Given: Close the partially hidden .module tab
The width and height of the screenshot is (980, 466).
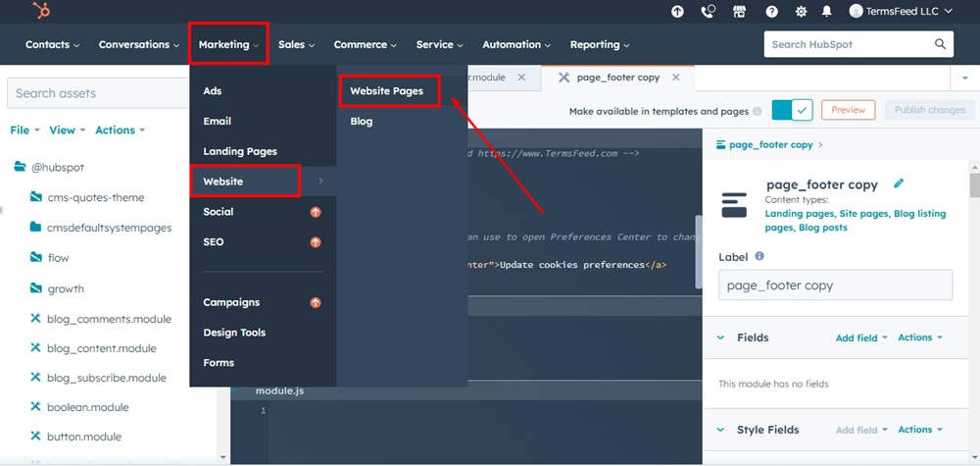Looking at the screenshot, I should (521, 78).
